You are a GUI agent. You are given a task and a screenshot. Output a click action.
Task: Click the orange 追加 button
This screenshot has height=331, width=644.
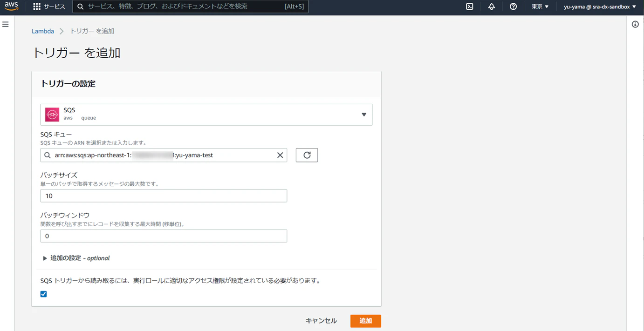pyautogui.click(x=366, y=321)
